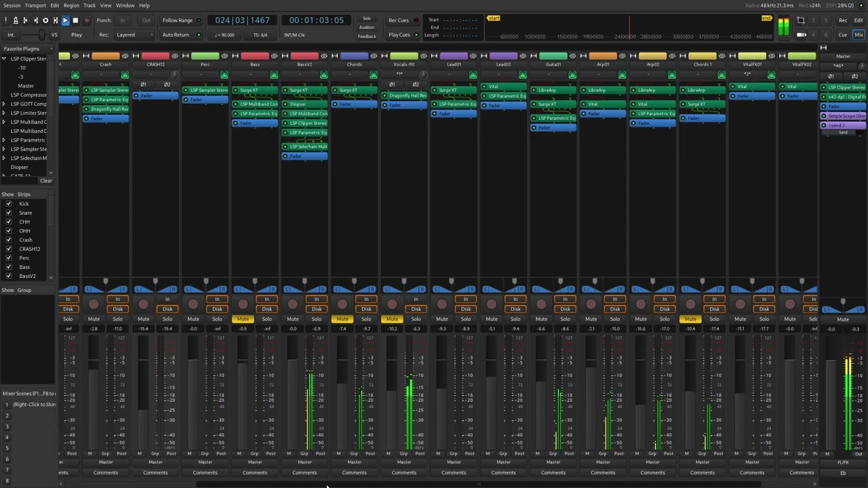The height and width of the screenshot is (488, 868).
Task: Click the global record-arm button
Action: [x=85, y=20]
